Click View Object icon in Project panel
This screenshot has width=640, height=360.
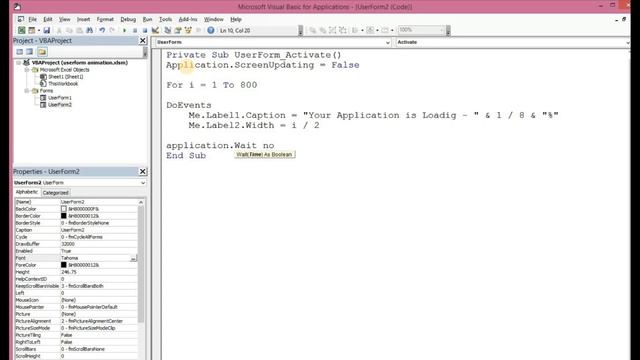point(30,52)
